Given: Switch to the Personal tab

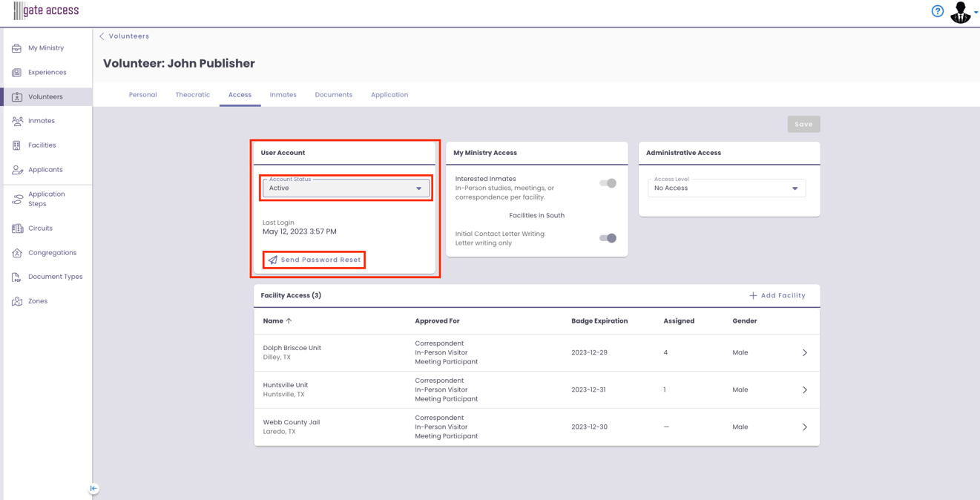Looking at the screenshot, I should (143, 95).
